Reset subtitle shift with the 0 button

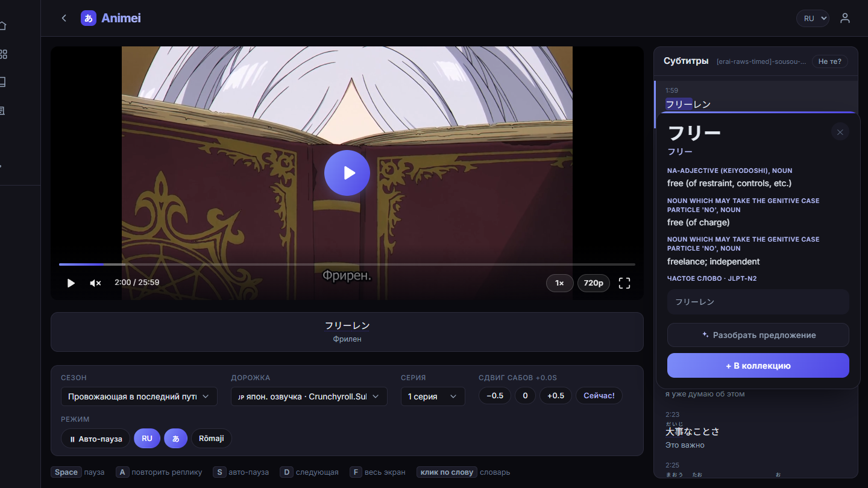525,396
